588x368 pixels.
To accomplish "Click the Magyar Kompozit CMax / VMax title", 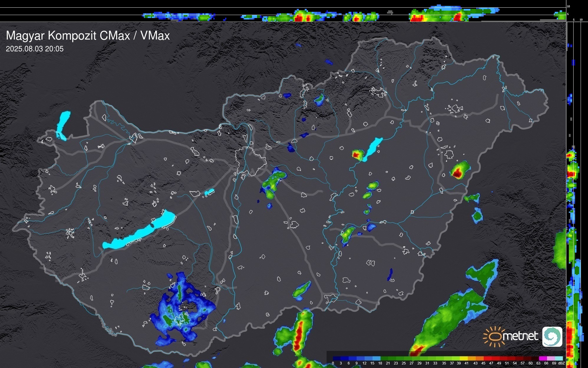I will click(88, 36).
